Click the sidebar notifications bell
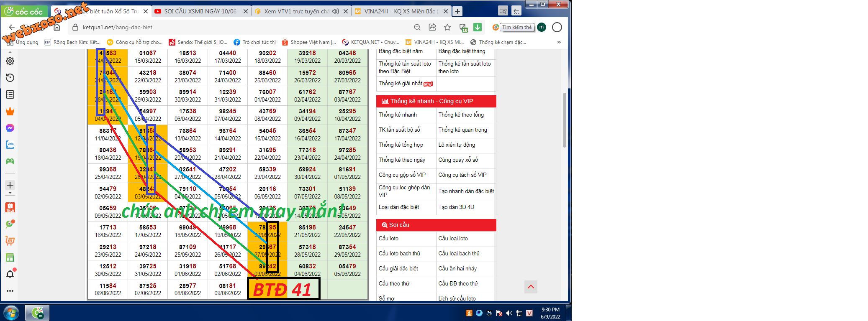This screenshot has height=321, width=868. pos(10,274)
